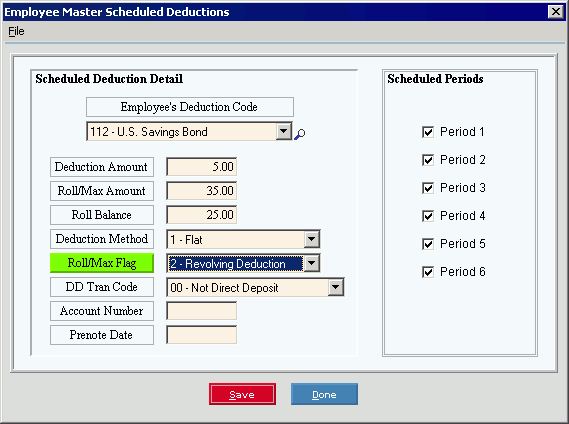The width and height of the screenshot is (569, 424).
Task: Click the blue Done button
Action: click(324, 394)
